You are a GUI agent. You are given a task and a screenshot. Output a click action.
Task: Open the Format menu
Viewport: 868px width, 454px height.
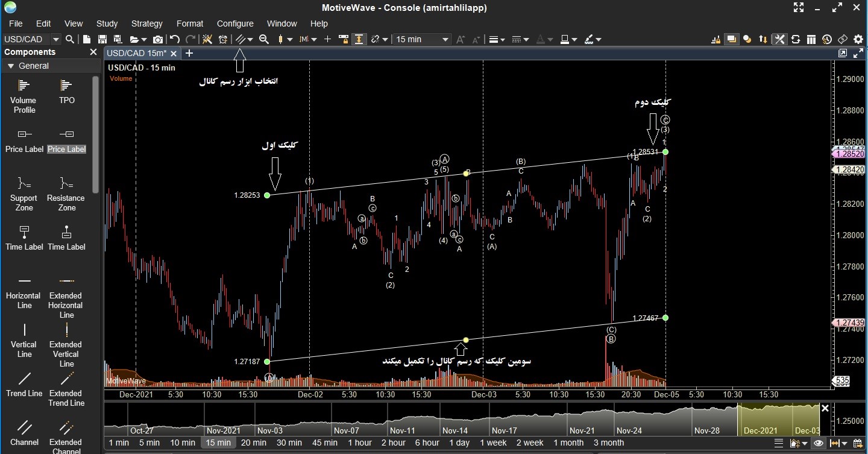pos(190,24)
